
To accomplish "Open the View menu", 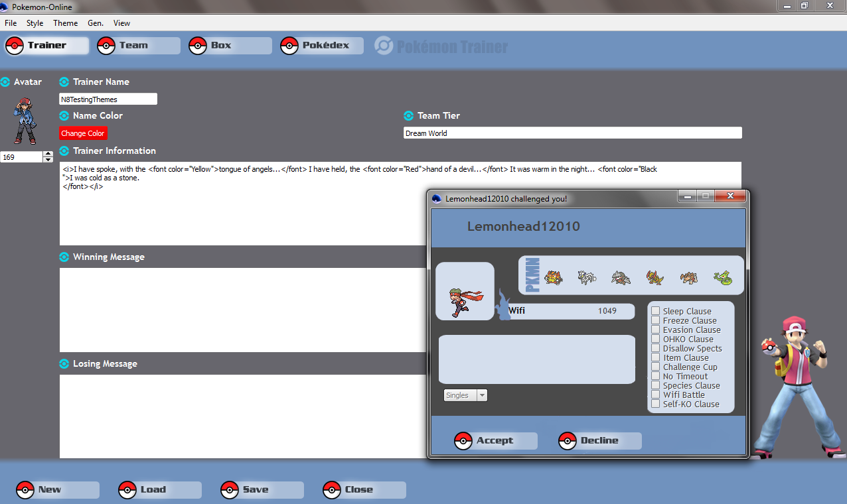I will (121, 23).
